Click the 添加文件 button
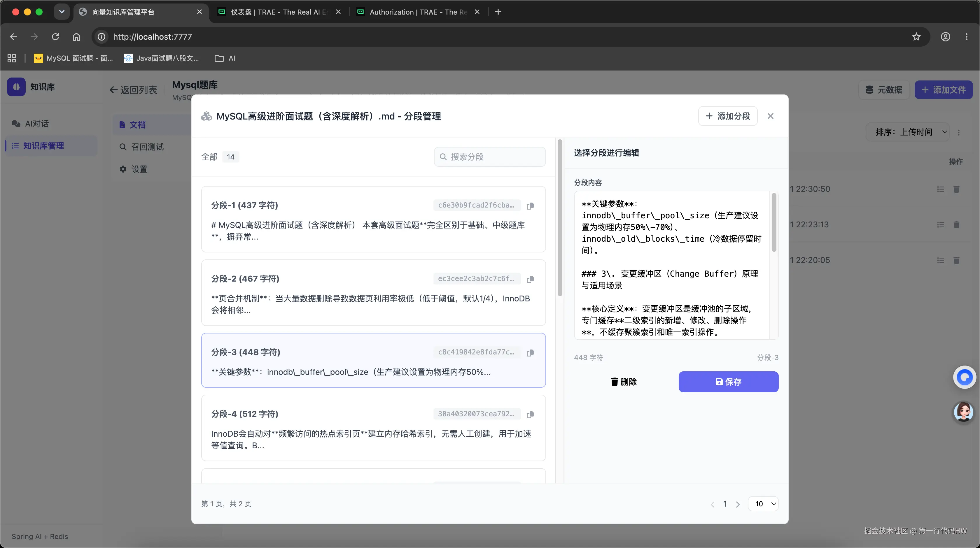The width and height of the screenshot is (980, 548). [944, 90]
